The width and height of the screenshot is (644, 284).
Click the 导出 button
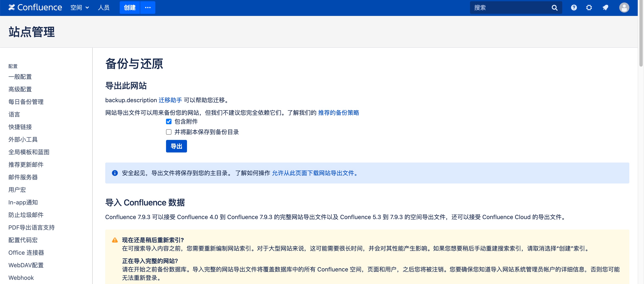(176, 146)
